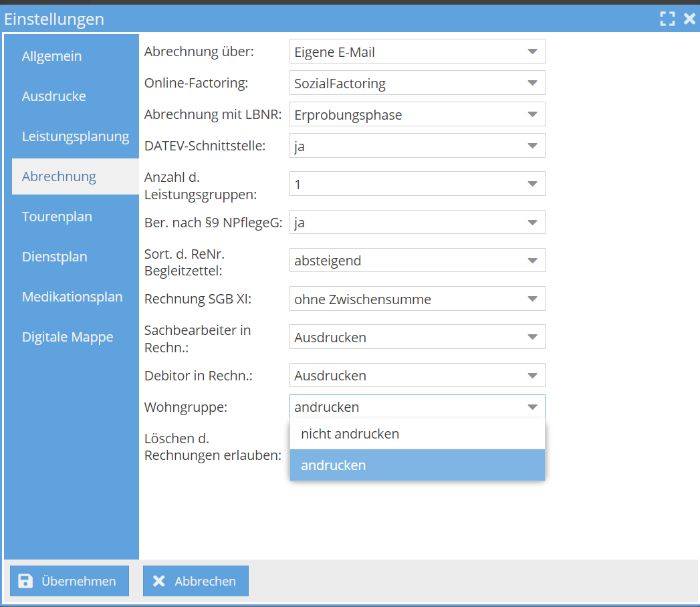The width and height of the screenshot is (700, 607).
Task: Go to the Leistungsplanung section
Action: [x=75, y=136]
